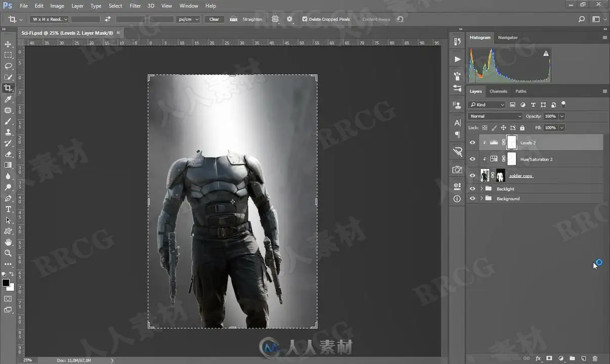Image resolution: width=610 pixels, height=364 pixels.
Task: Hide the Levels 2 layer
Action: (472, 143)
